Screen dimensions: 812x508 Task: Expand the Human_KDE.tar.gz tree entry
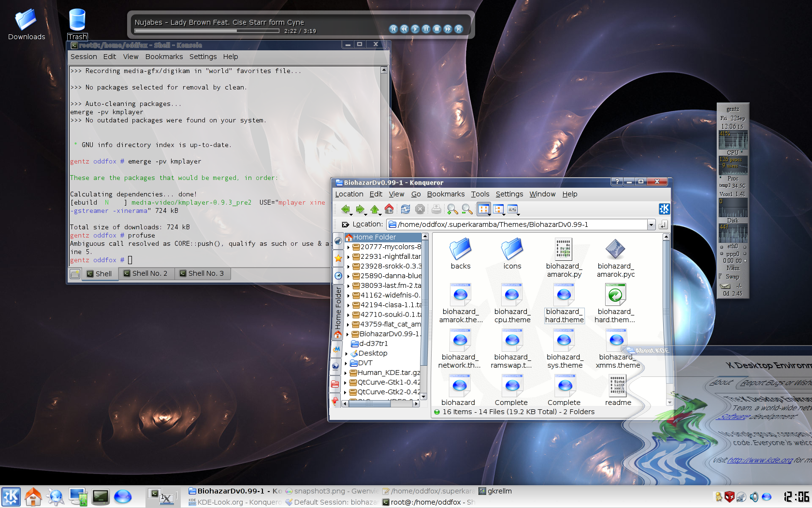[x=346, y=373]
